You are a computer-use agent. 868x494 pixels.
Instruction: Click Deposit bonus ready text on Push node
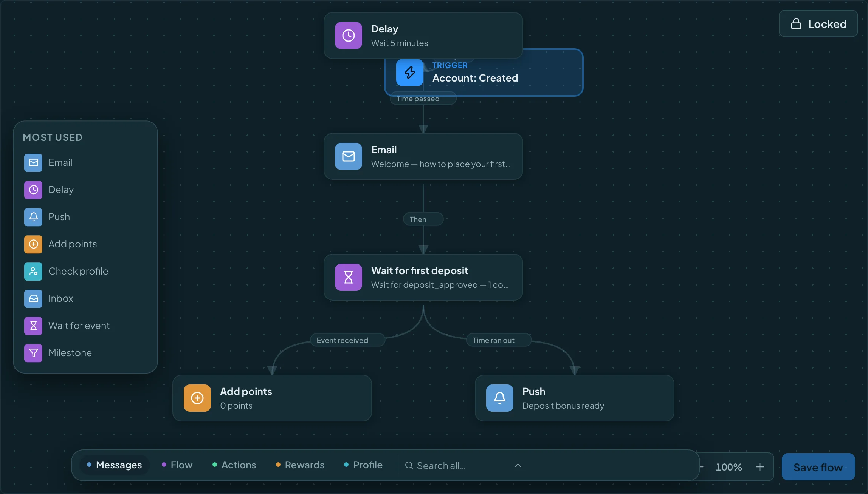563,406
